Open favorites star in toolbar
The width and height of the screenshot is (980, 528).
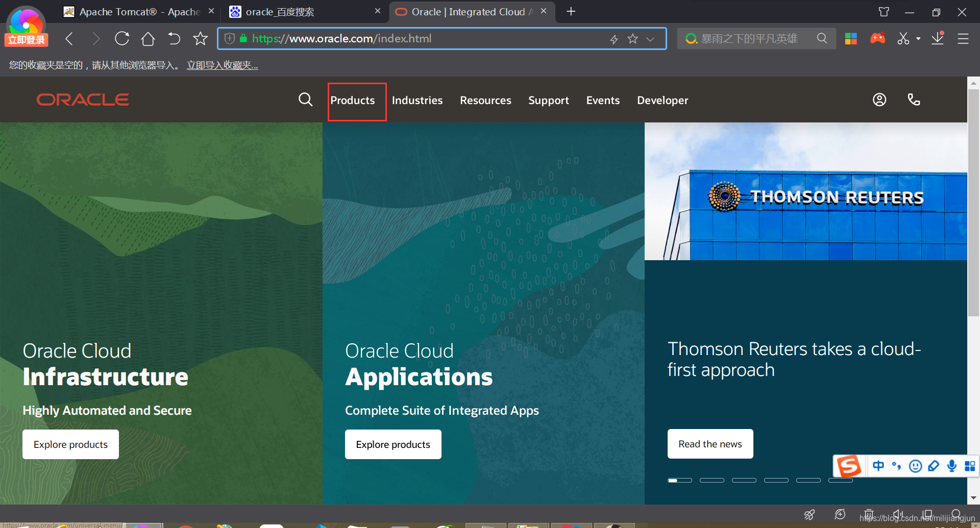click(x=201, y=39)
